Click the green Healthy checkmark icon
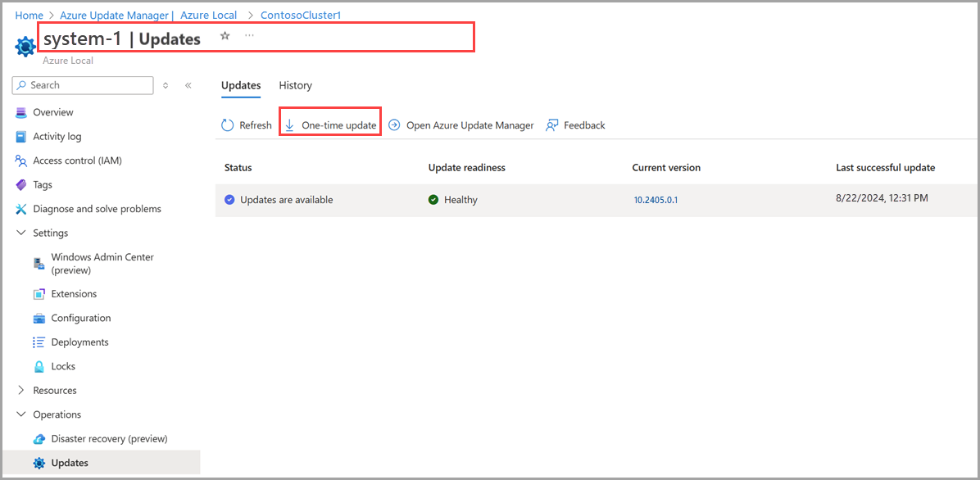 pos(433,200)
